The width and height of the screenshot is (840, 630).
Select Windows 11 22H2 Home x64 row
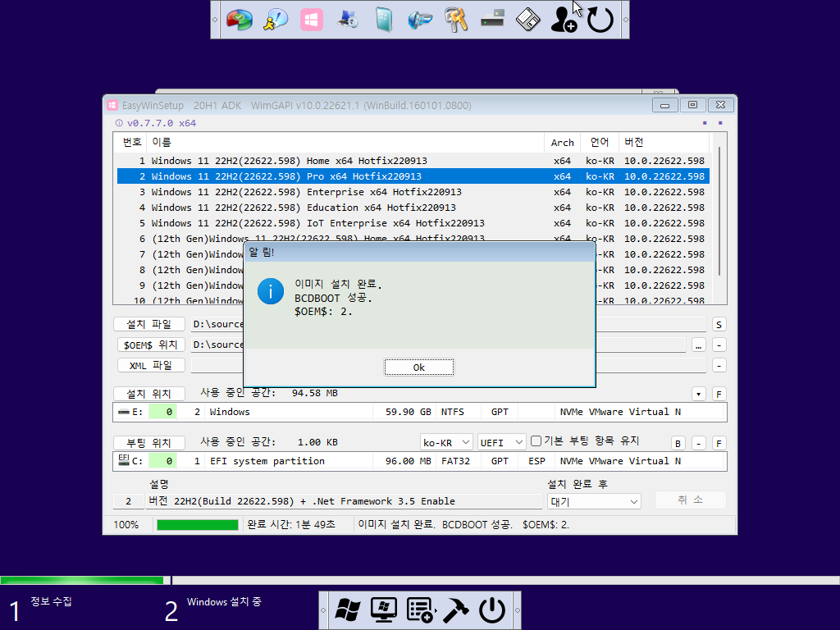click(413, 161)
